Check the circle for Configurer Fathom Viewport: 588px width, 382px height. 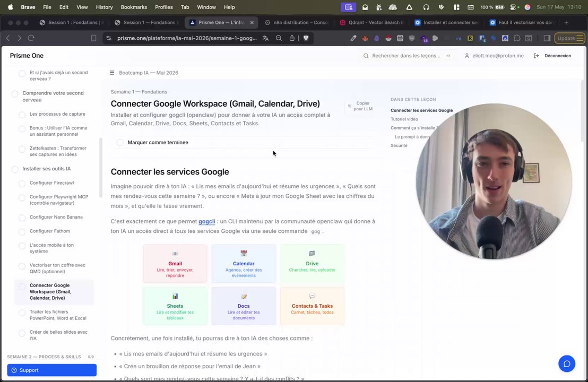click(x=22, y=232)
